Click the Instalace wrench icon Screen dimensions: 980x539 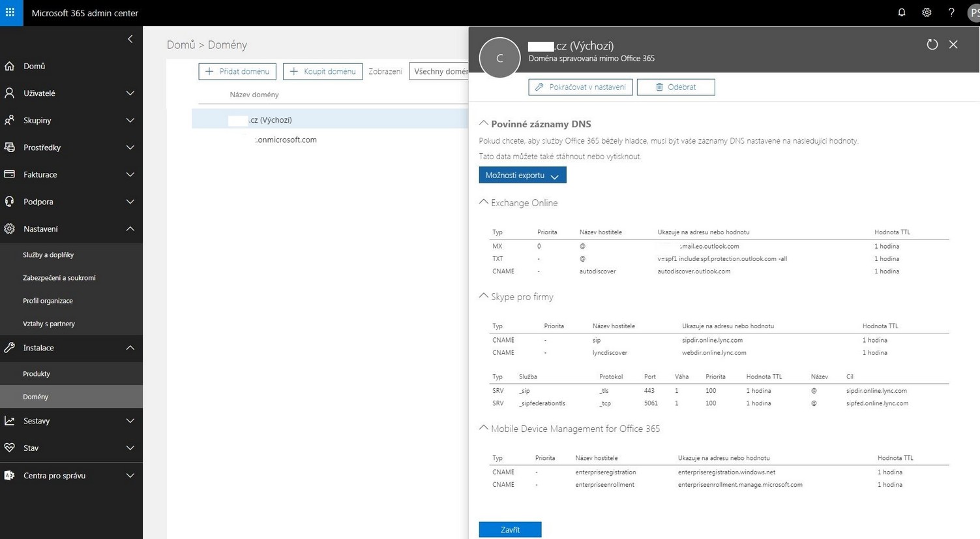pos(10,348)
